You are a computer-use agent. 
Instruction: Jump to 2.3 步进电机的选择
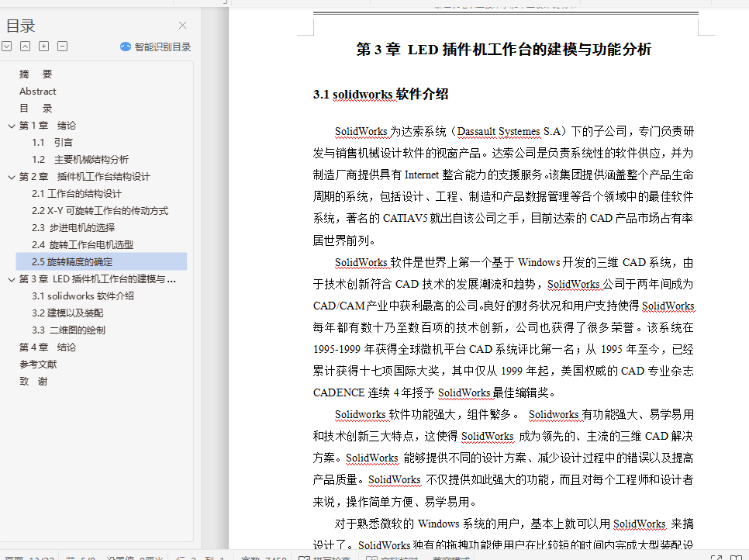point(73,228)
